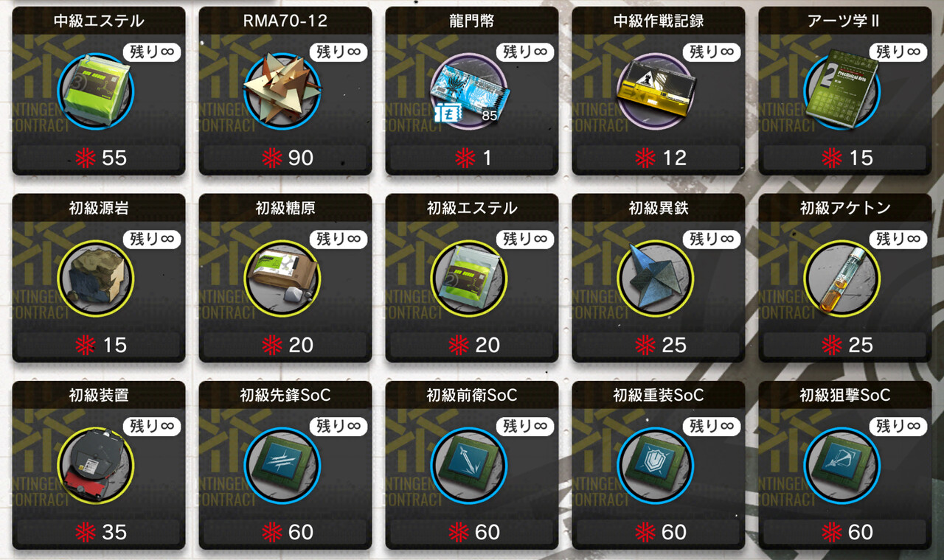Click the 35 price bar under 初級装置

click(99, 532)
